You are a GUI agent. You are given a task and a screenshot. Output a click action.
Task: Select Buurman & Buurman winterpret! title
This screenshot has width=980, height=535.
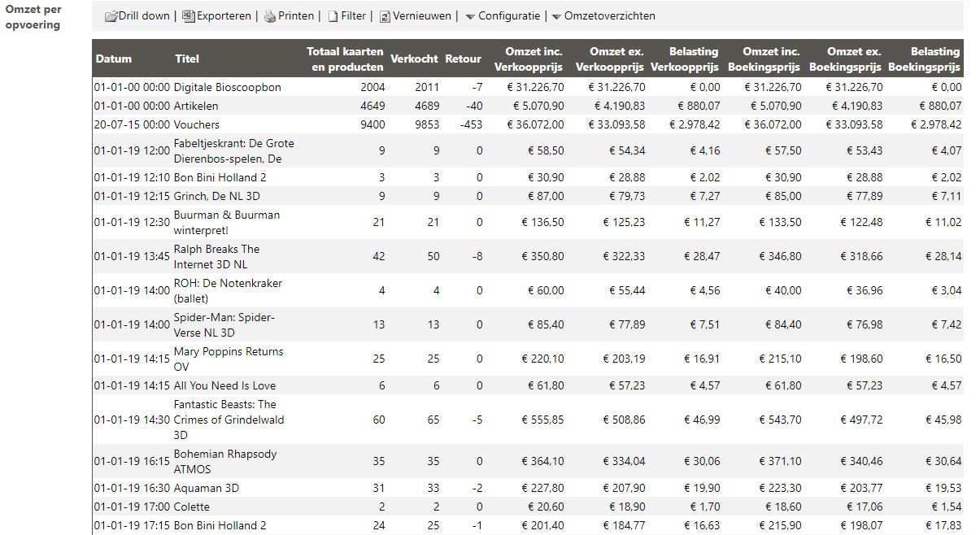coord(227,222)
